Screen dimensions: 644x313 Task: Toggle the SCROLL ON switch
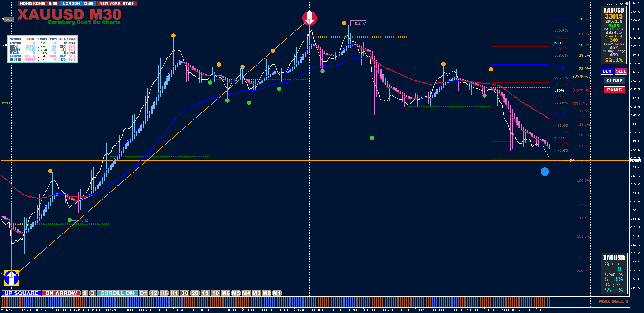pos(117,293)
